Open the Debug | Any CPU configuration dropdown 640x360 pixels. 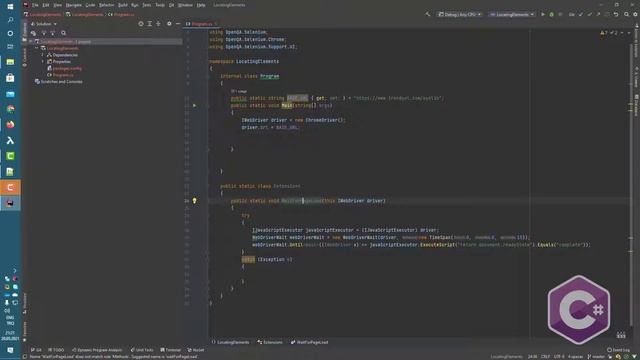coord(459,14)
